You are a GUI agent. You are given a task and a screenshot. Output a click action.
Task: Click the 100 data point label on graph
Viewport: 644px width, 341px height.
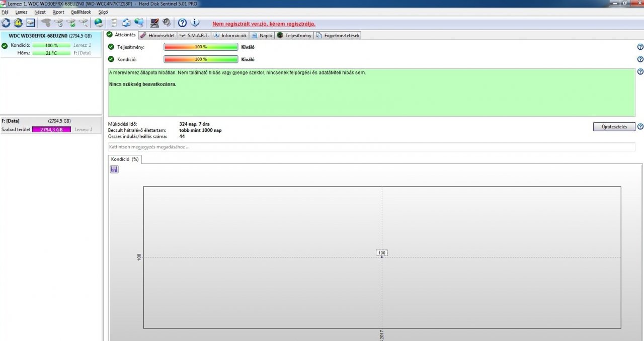coord(382,252)
